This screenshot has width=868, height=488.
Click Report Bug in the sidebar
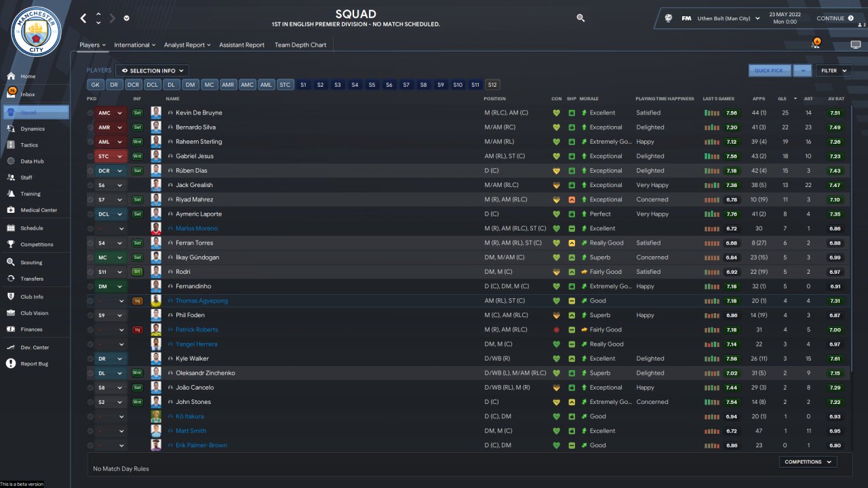click(x=35, y=364)
